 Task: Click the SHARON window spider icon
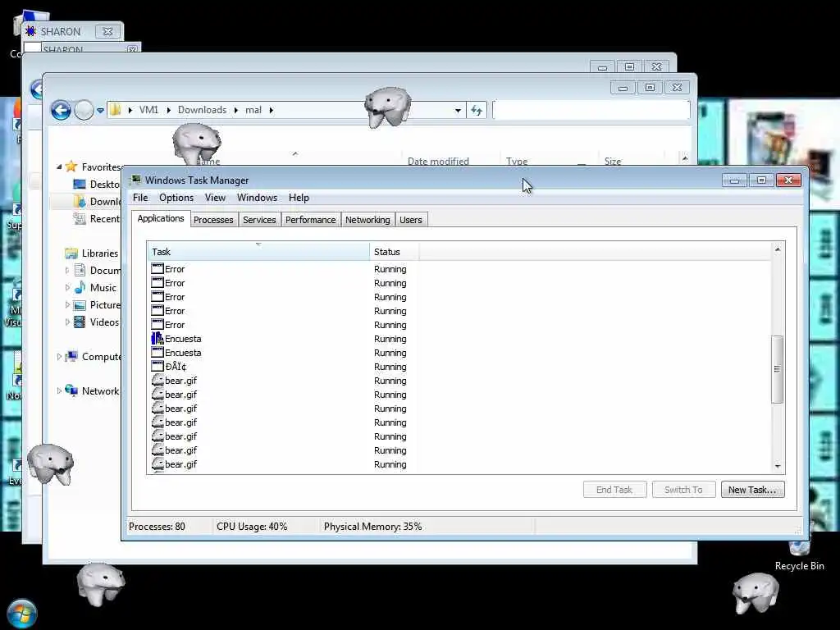(x=31, y=31)
